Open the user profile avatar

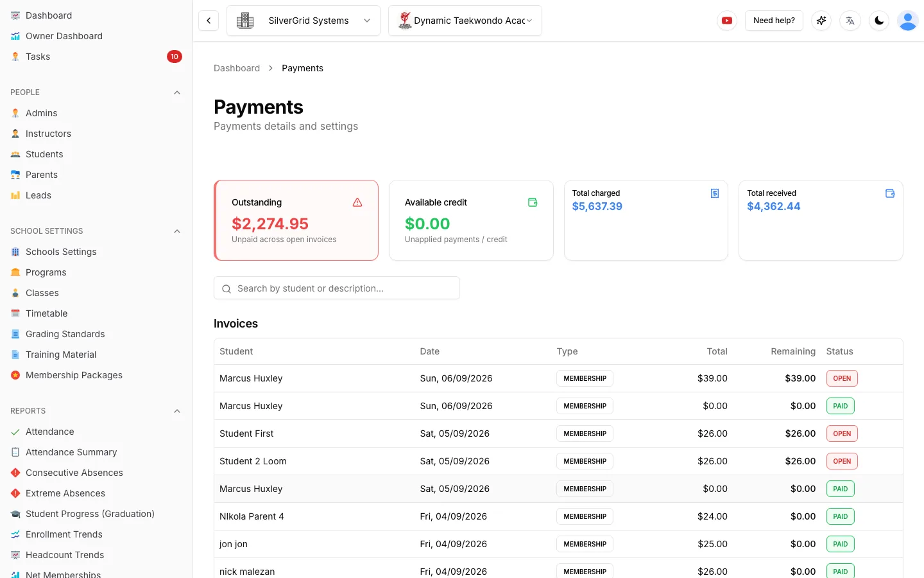coord(908,21)
